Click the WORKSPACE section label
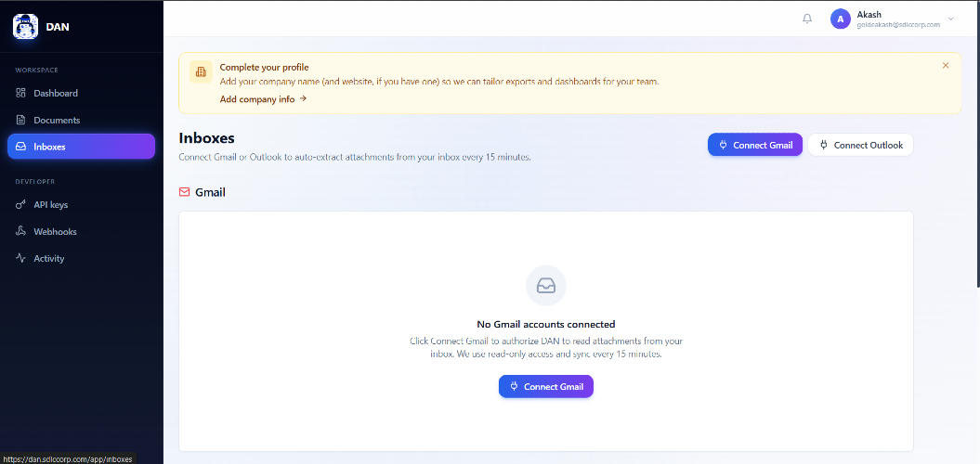The height and width of the screenshot is (464, 980). click(37, 70)
